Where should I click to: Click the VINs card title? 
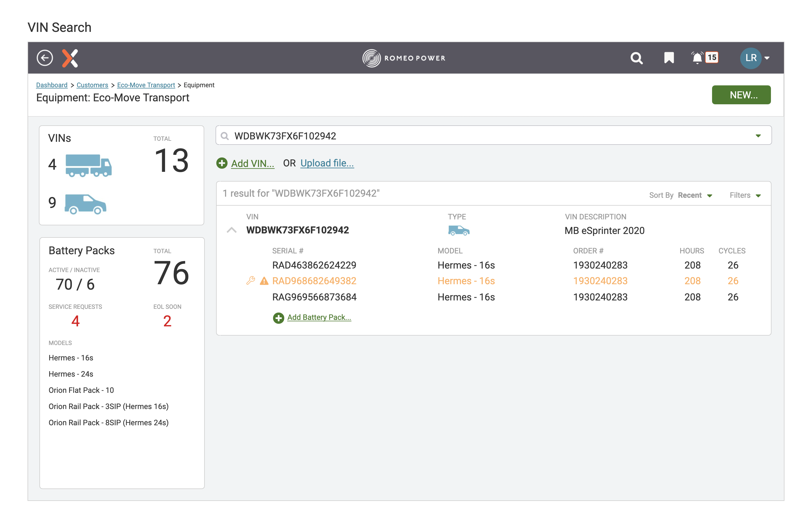[59, 138]
